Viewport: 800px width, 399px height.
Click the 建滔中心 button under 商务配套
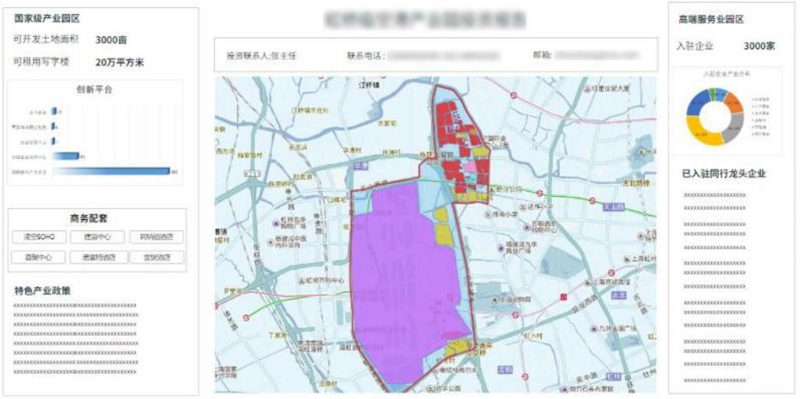[x=98, y=237]
